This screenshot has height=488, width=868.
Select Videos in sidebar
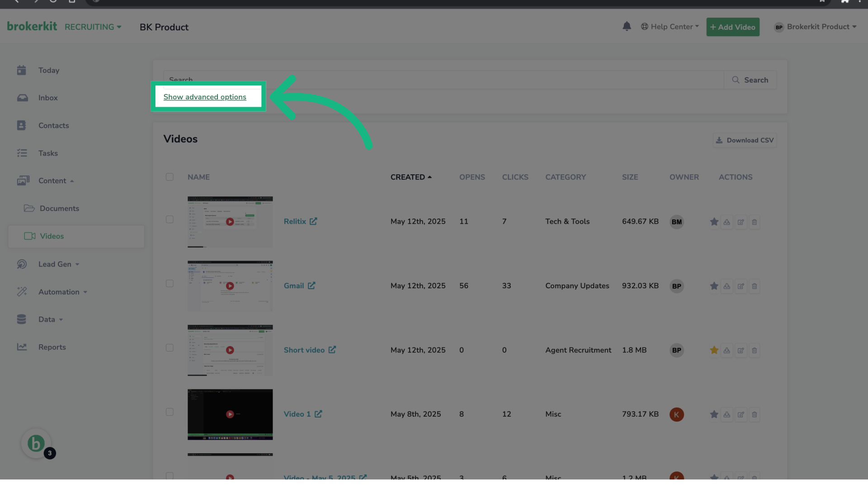pyautogui.click(x=76, y=236)
